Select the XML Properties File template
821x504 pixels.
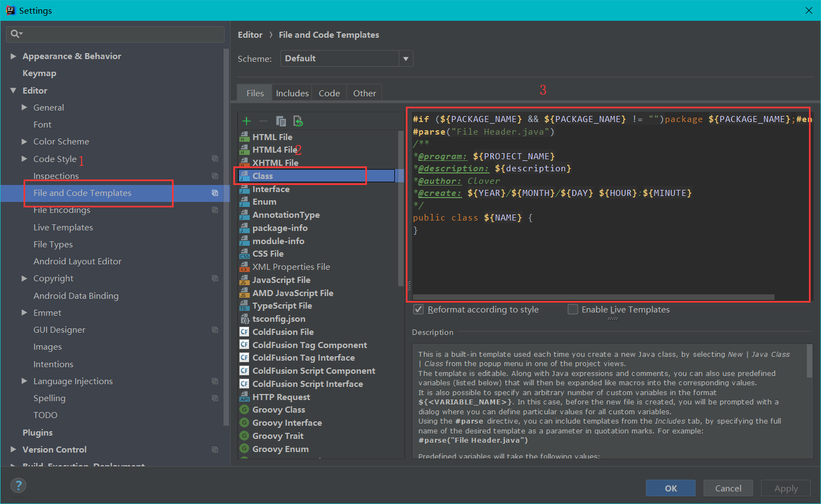[x=291, y=267]
